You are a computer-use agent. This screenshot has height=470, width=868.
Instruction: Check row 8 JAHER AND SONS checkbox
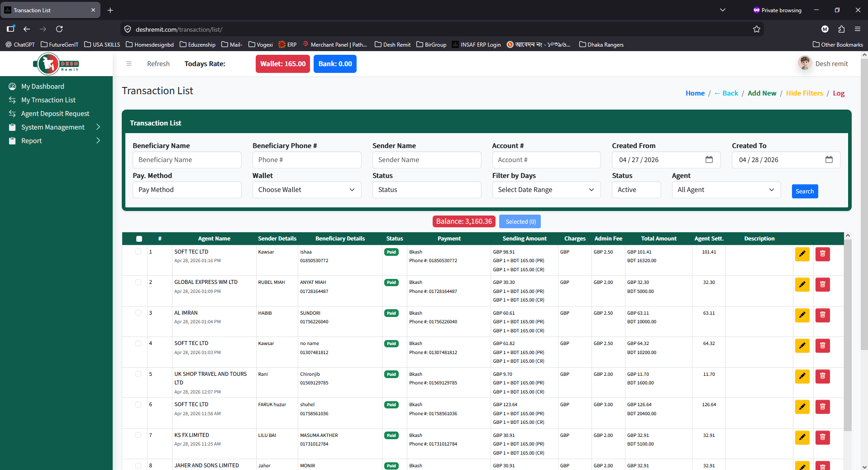138,465
